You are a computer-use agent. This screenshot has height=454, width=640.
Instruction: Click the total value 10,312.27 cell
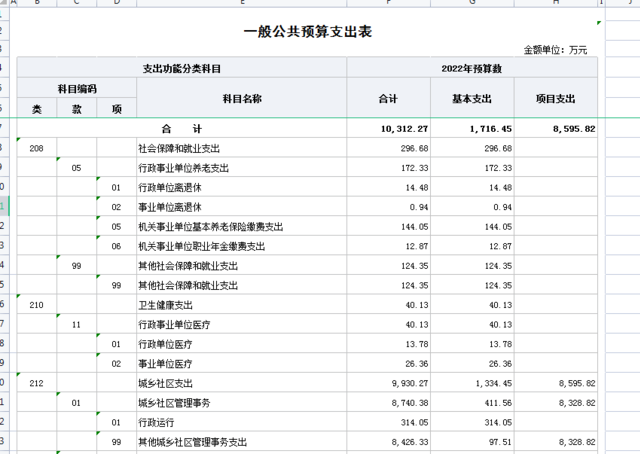[388, 129]
